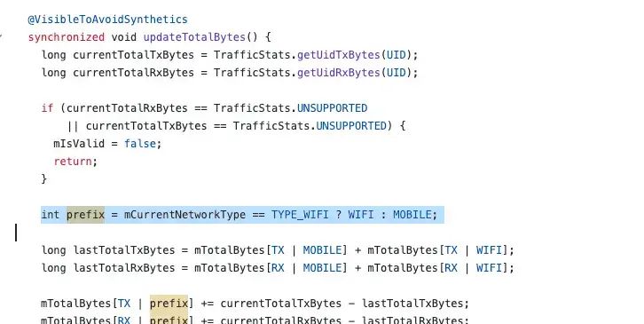Click the closing brace of if block
The width and height of the screenshot is (644, 324).
44,178
